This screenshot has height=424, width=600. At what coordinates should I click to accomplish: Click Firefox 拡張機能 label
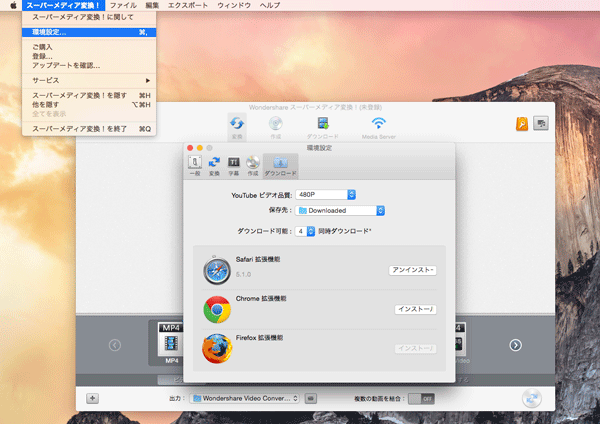pos(259,338)
